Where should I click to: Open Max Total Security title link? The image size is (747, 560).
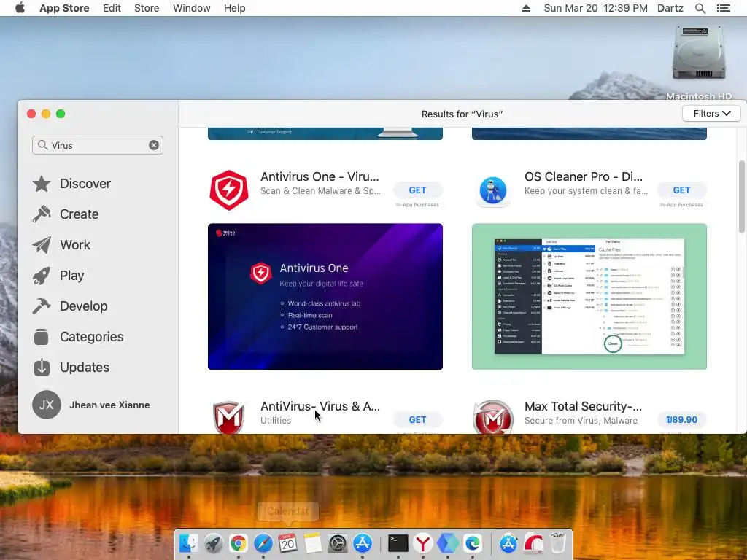tap(583, 406)
